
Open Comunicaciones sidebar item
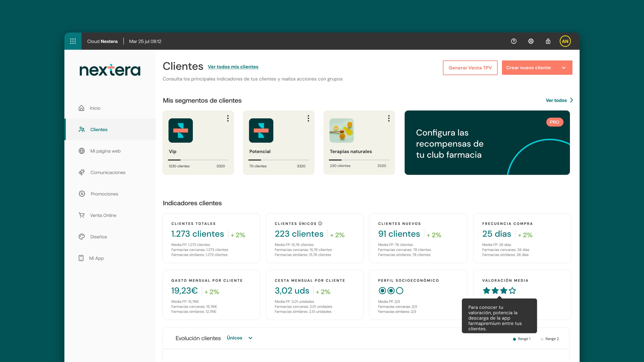point(110,172)
